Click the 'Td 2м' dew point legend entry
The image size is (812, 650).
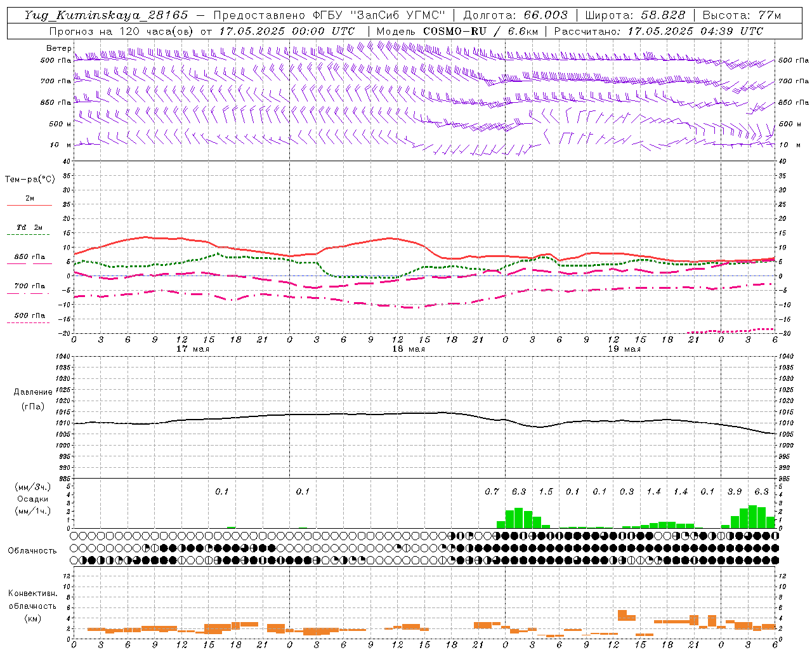[x=30, y=227]
